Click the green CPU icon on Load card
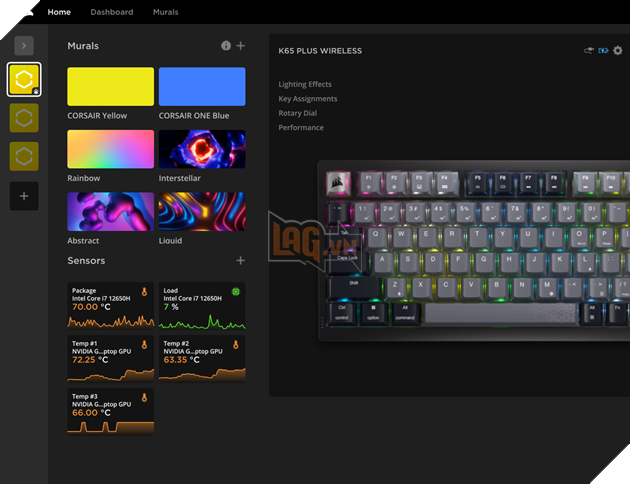This screenshot has width=630, height=484. [x=236, y=292]
